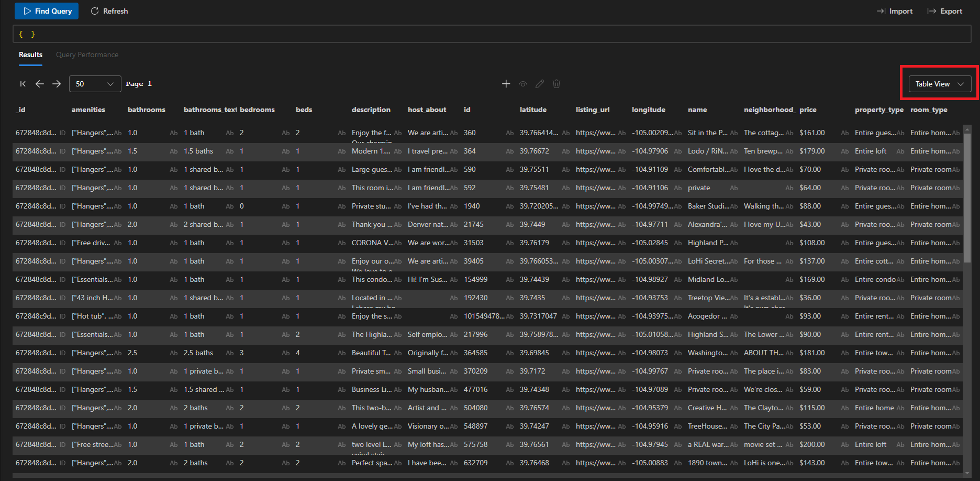Viewport: 980px width, 481px height.
Task: Click the trash delete document icon
Action: pyautogui.click(x=556, y=84)
